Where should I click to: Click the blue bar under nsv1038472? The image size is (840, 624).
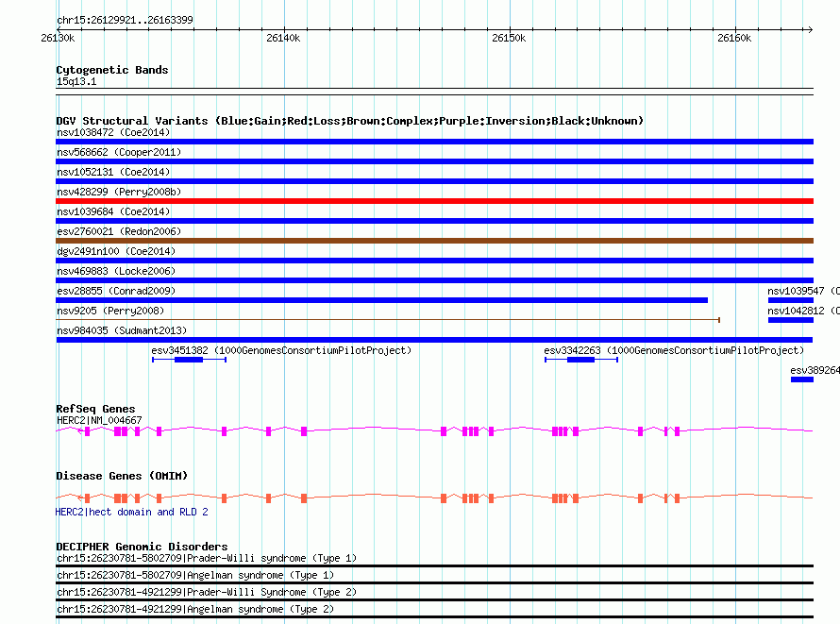434,142
